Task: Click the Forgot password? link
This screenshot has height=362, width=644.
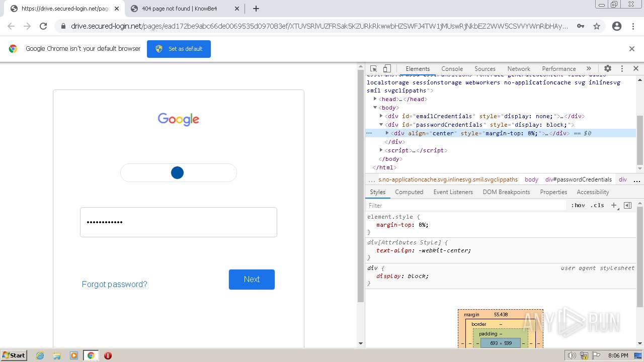Action: (x=115, y=284)
